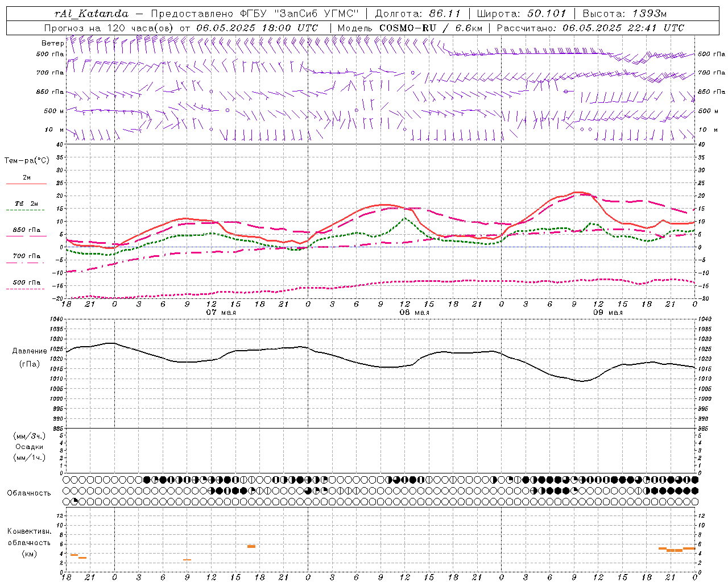Click the Давление pressure panel label
728x582 pixels.
coord(30,351)
